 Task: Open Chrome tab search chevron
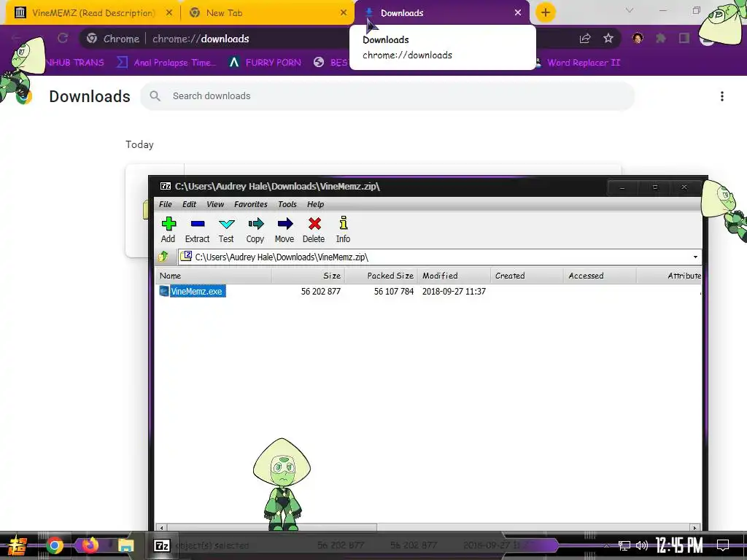point(630,10)
